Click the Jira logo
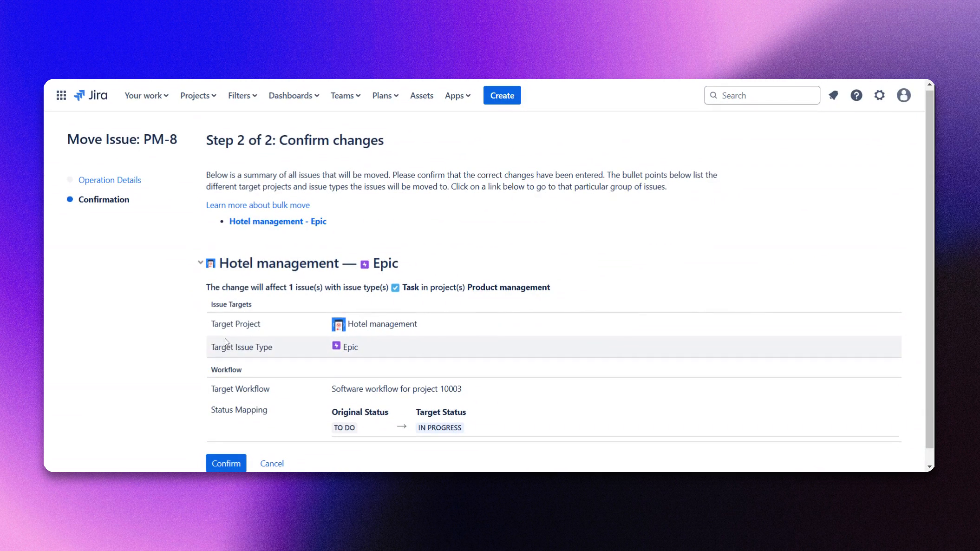 91,95
